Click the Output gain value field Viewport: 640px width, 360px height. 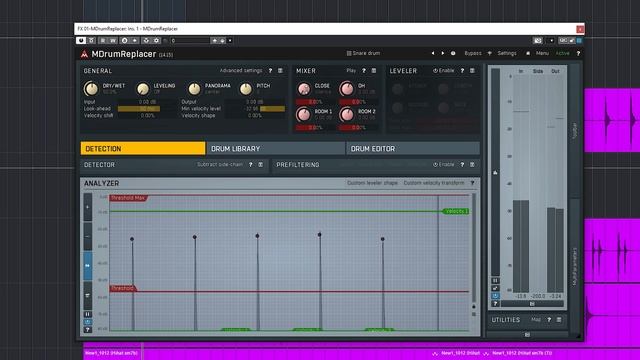coord(256,102)
